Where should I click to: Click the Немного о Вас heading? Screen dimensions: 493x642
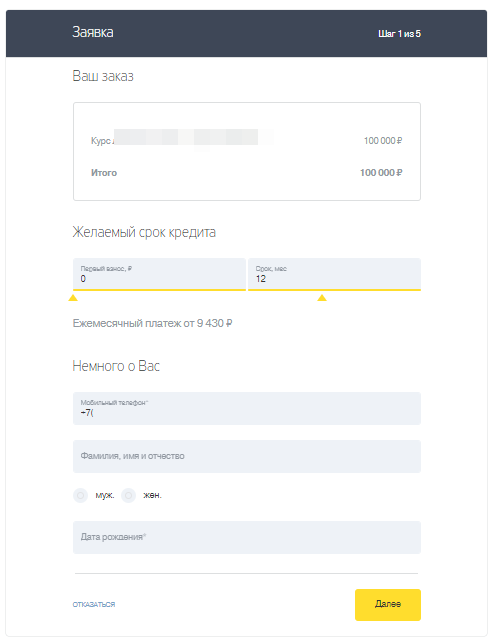coord(116,366)
